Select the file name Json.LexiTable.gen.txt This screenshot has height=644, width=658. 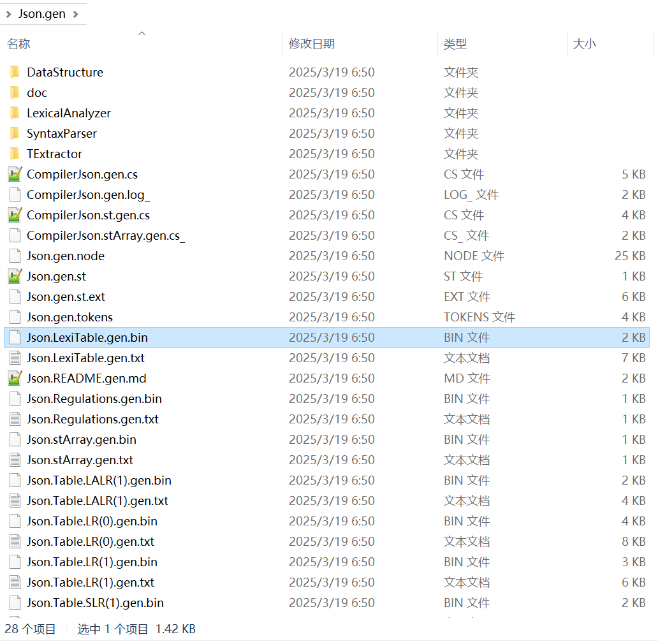[x=85, y=358]
